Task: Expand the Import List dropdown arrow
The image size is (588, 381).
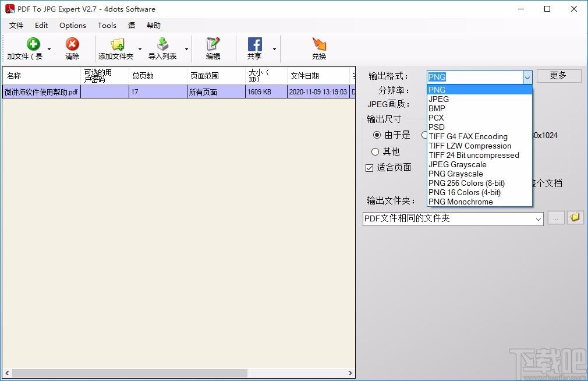Action: (x=186, y=49)
